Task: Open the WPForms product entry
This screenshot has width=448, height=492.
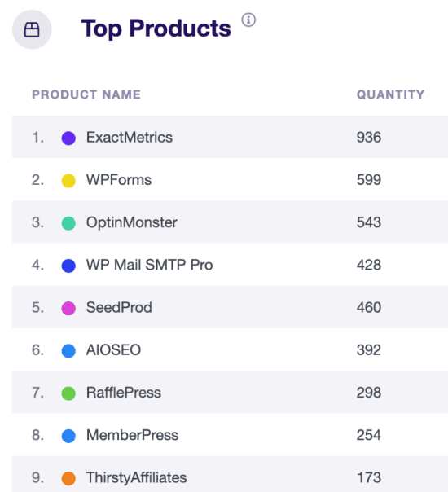Action: pos(119,180)
